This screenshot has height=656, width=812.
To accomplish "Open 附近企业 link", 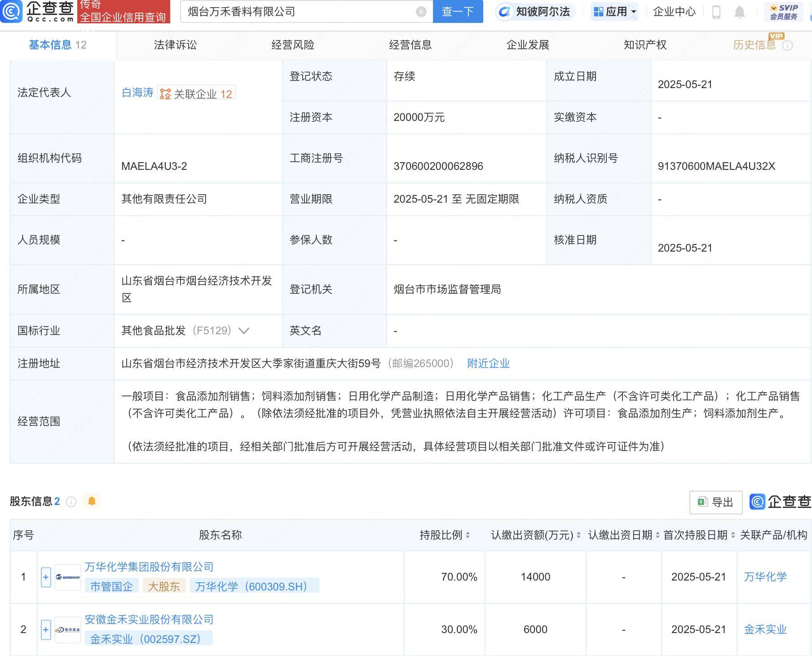I will (x=488, y=363).
